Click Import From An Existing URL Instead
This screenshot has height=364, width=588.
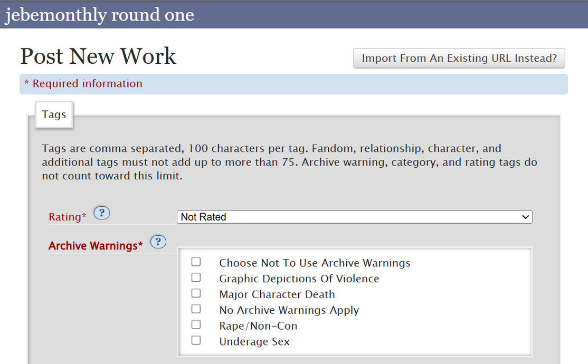tap(459, 59)
